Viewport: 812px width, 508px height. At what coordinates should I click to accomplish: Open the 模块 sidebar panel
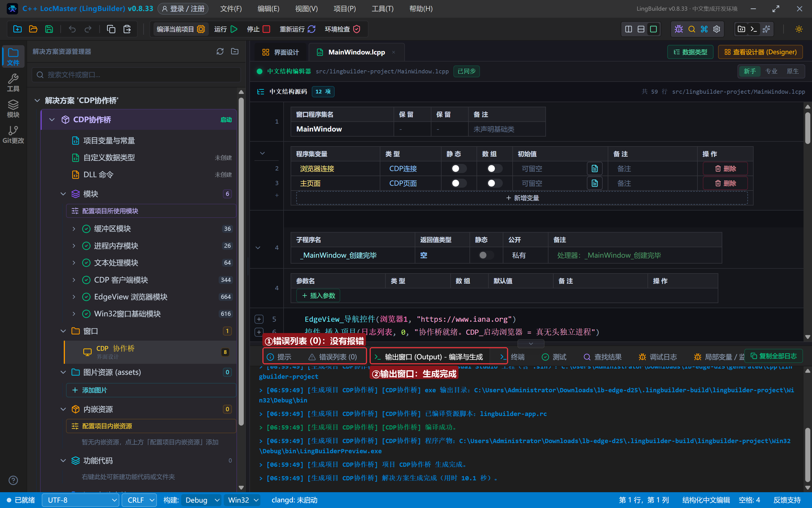pyautogui.click(x=13, y=109)
